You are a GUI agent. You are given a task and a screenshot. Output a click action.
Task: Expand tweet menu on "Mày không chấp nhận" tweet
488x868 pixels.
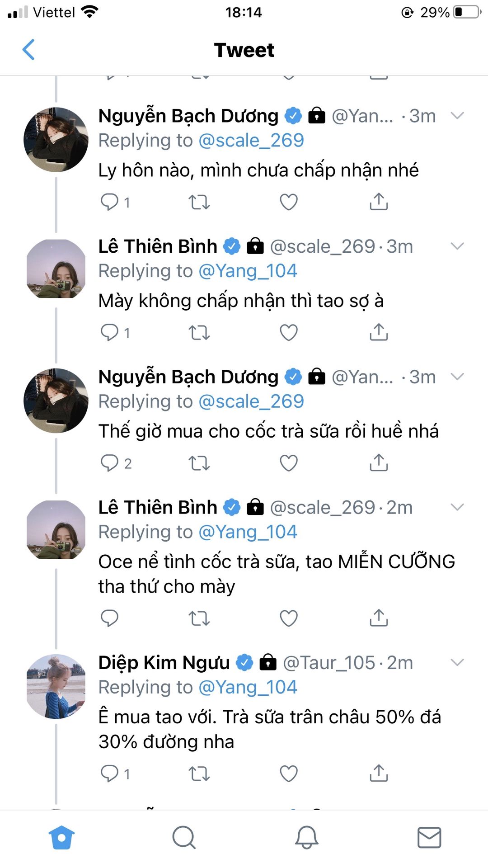click(x=457, y=246)
